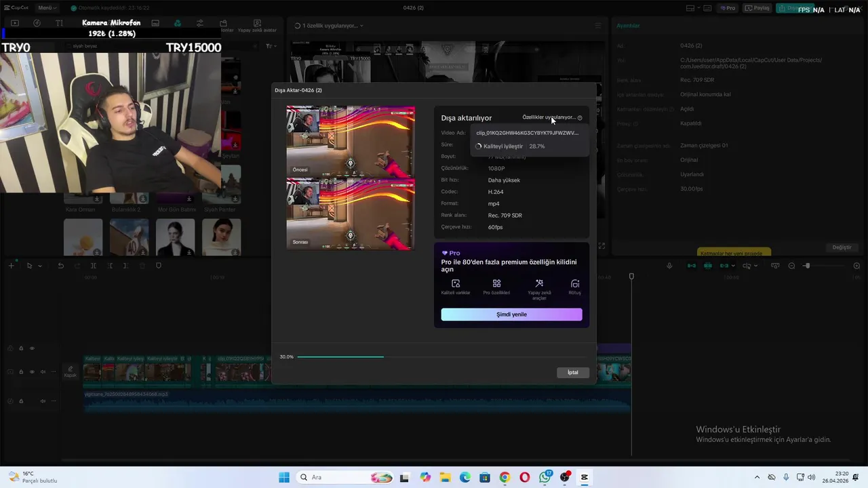Click the microphone record icon above timeline
The height and width of the screenshot is (488, 868).
(669, 266)
